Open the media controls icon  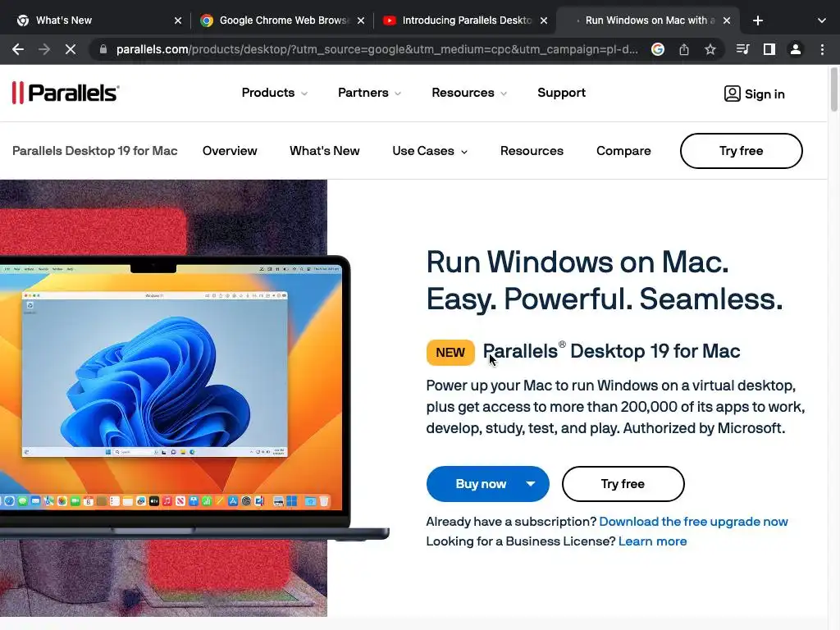coord(742,49)
